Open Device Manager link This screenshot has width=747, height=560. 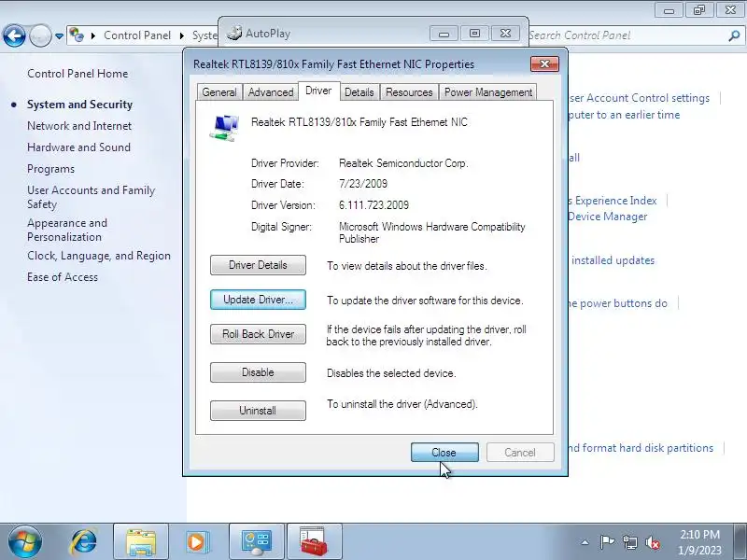click(x=608, y=217)
